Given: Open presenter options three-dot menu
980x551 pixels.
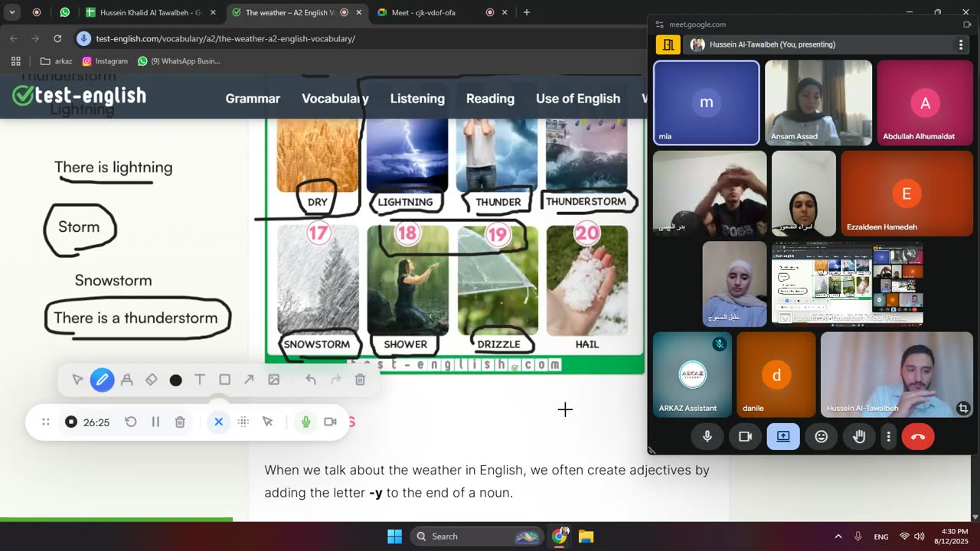Looking at the screenshot, I should pyautogui.click(x=961, y=44).
